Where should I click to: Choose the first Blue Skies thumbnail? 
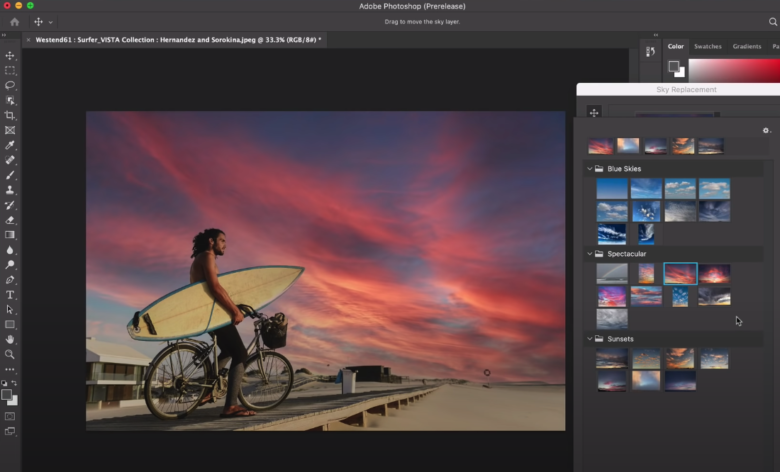612,188
